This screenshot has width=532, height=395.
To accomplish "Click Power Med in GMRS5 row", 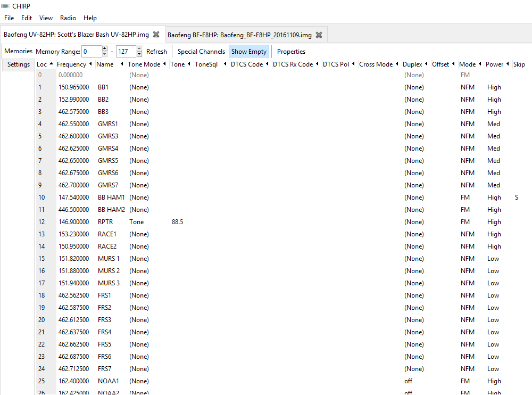I will pos(494,161).
